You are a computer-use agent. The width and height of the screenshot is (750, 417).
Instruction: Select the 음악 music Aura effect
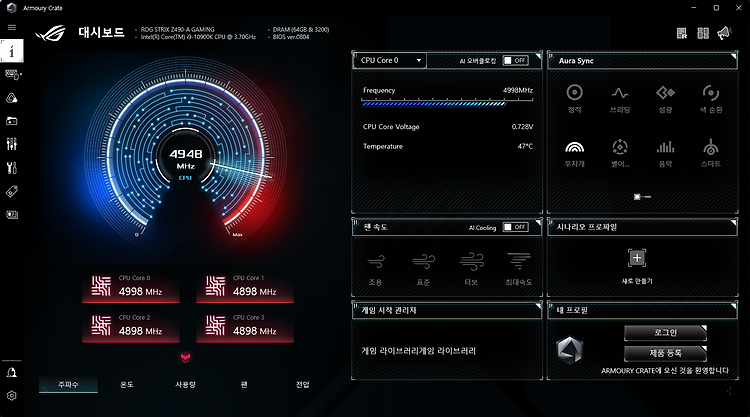click(x=665, y=153)
